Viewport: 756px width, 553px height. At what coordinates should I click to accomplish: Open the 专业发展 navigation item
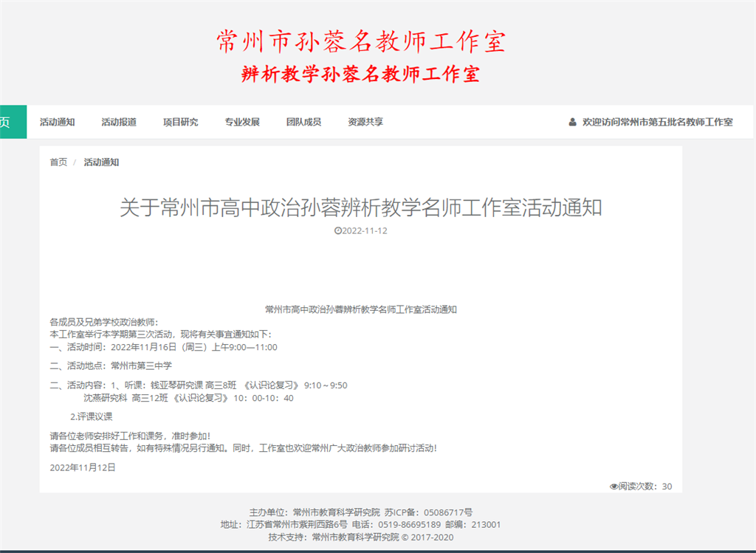[242, 123]
